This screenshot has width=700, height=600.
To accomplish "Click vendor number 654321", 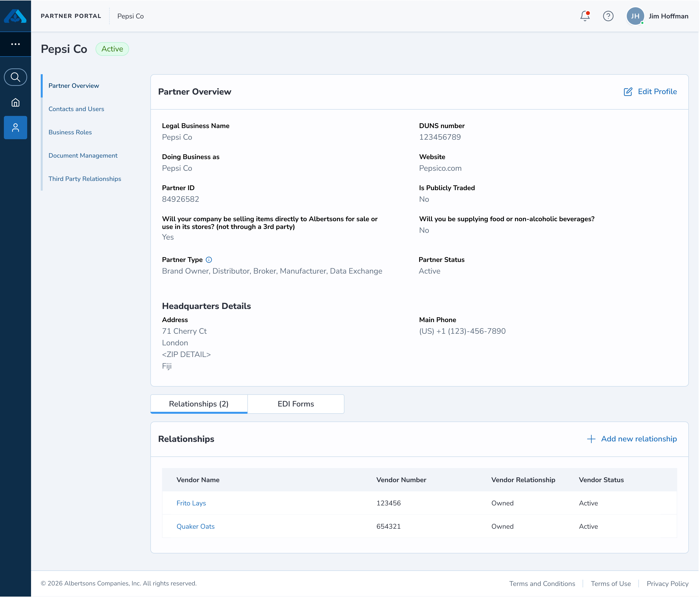I will click(x=389, y=527).
